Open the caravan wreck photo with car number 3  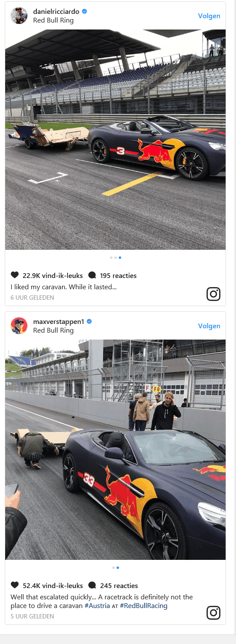(115, 140)
